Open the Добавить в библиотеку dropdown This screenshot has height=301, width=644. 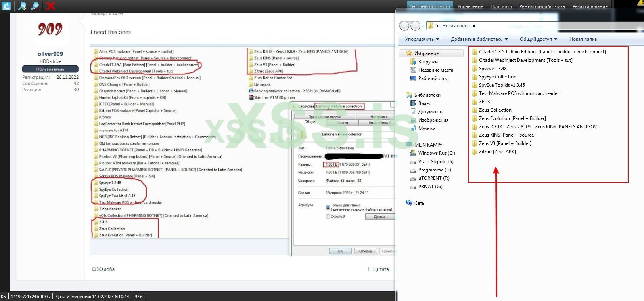(x=479, y=39)
